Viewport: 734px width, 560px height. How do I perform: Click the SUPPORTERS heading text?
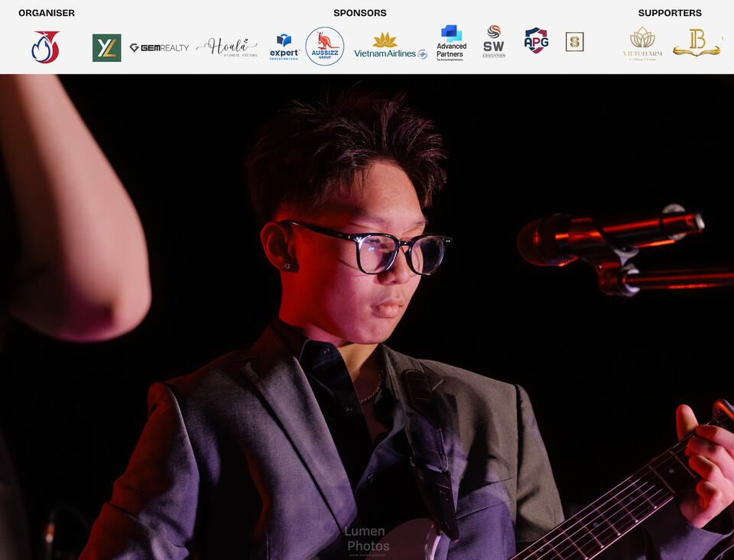(670, 13)
